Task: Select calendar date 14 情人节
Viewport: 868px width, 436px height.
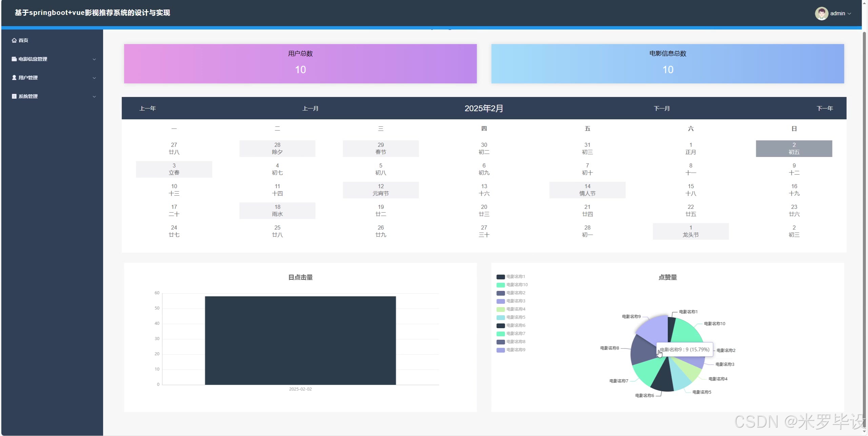Action: 587,190
